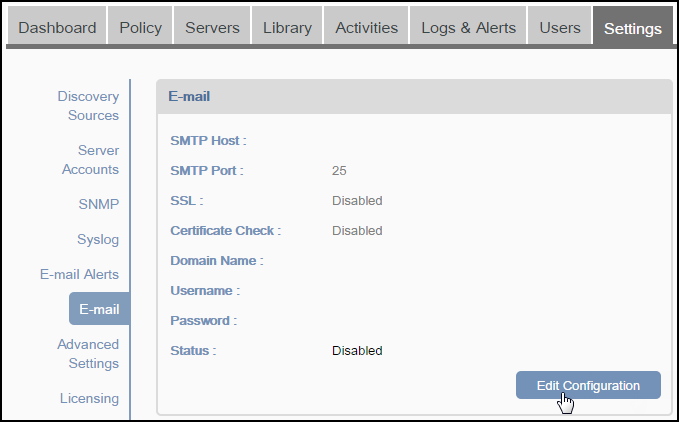Click the SSL label
This screenshot has height=422, width=679.
coord(187,200)
